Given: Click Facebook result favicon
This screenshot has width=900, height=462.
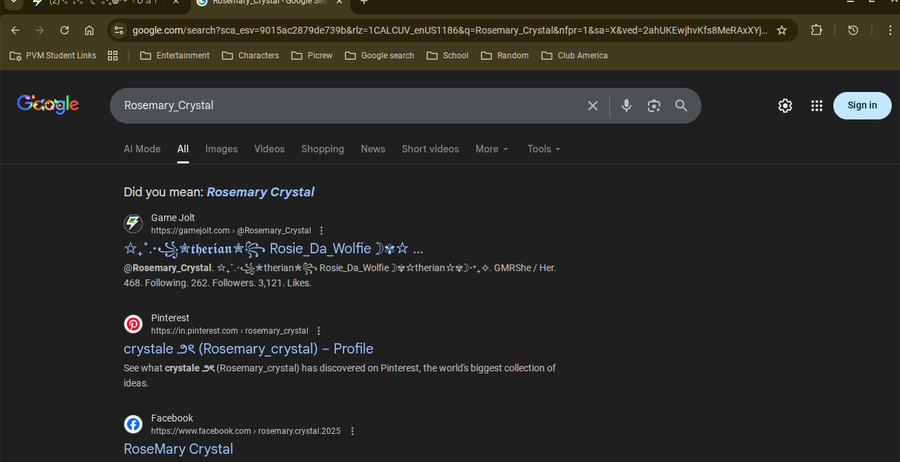Looking at the screenshot, I should 133,425.
